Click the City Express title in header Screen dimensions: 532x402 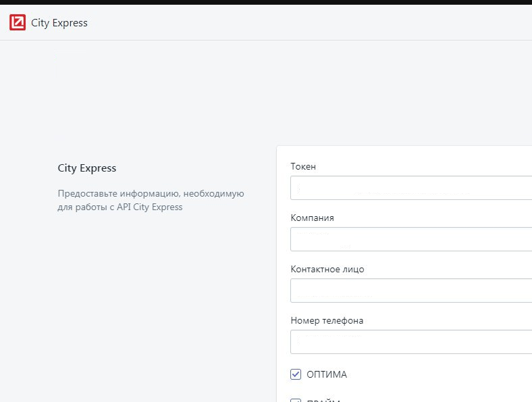(59, 23)
